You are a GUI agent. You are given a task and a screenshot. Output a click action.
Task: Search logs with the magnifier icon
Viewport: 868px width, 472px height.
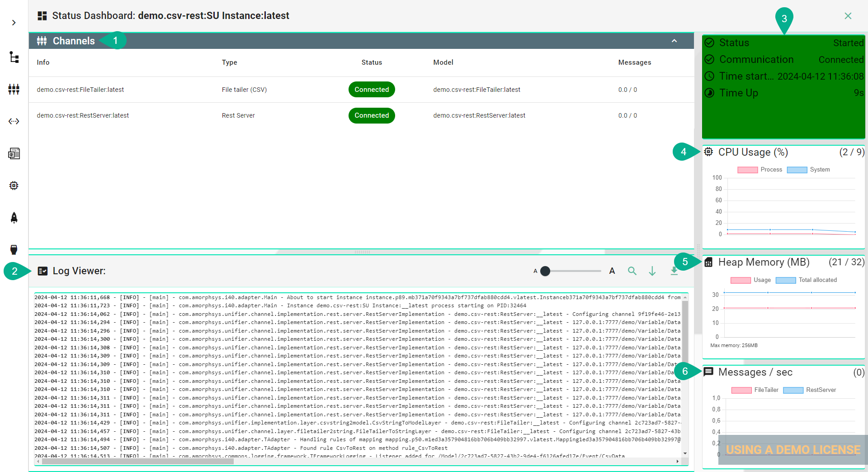pos(632,271)
